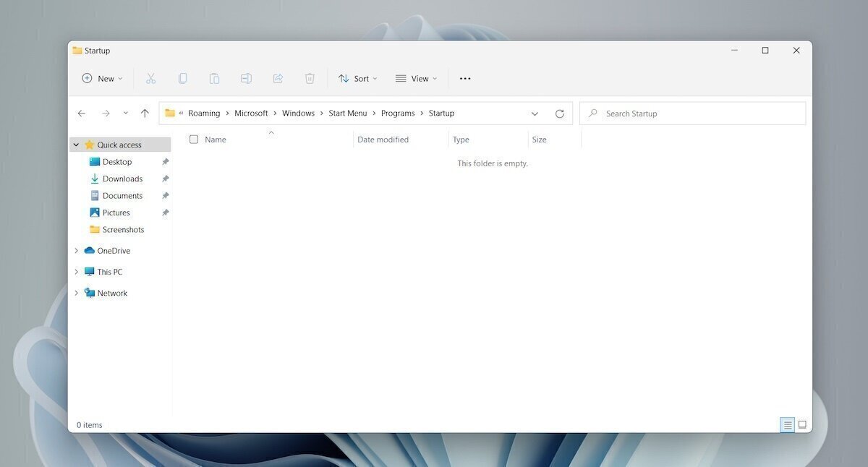Click the Delete icon
868x467 pixels.
(310, 78)
